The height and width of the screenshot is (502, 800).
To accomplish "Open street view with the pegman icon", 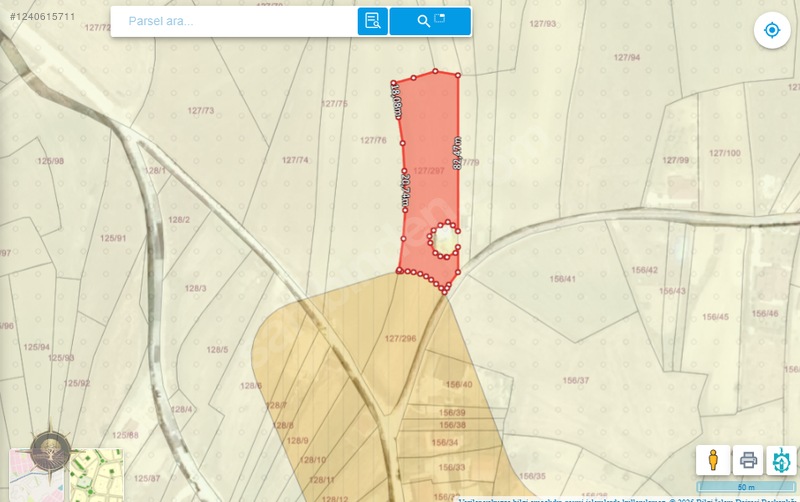I will coord(713,460).
